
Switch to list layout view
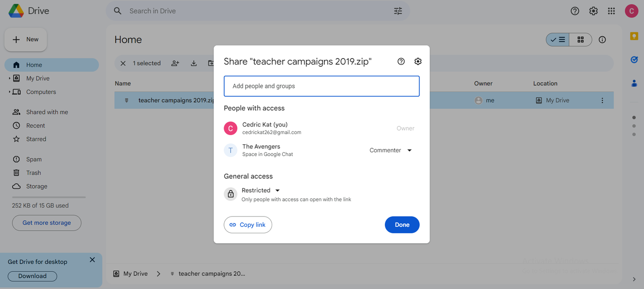click(557, 39)
